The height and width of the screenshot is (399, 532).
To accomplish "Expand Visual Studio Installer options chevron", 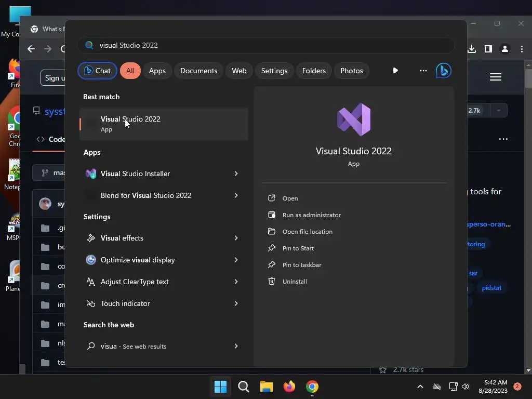I will (236, 174).
